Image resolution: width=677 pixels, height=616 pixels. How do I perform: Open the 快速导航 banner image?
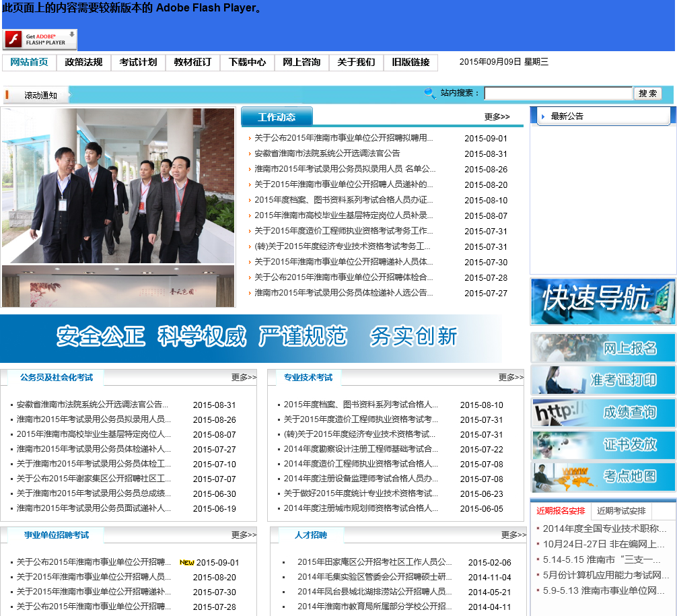tap(602, 301)
